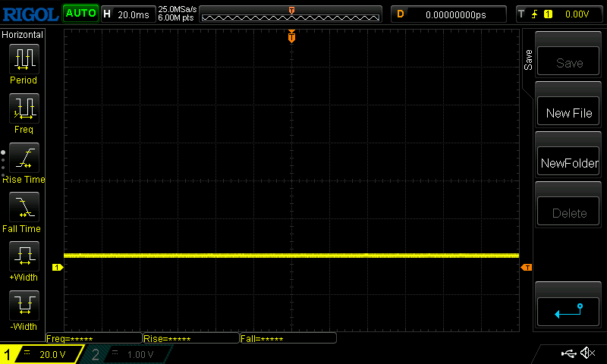This screenshot has width=607, height=364.
Task: Click the orange trigger position marker atop grid
Action: pyautogui.click(x=291, y=36)
